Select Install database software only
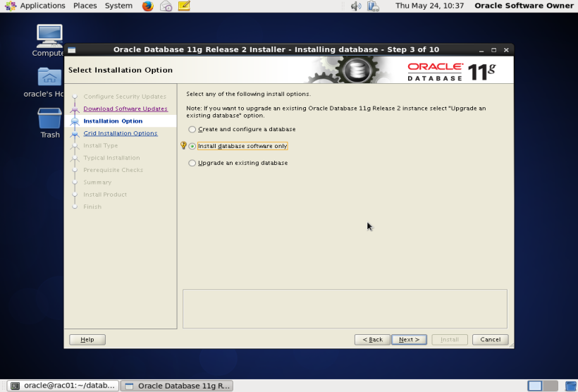This screenshot has width=578, height=392. pos(238,146)
